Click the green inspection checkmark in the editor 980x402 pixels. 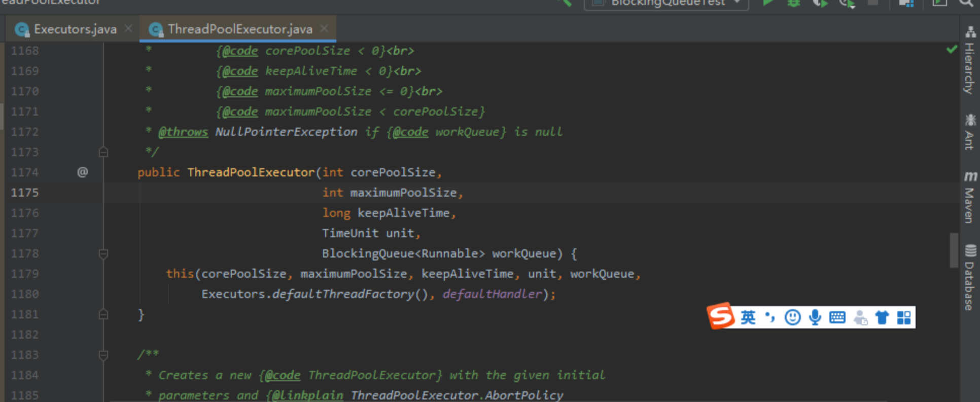coord(952,49)
